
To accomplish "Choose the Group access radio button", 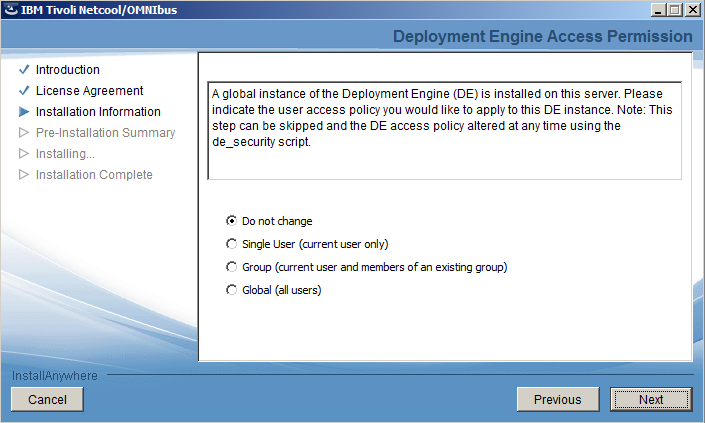I will (x=232, y=267).
